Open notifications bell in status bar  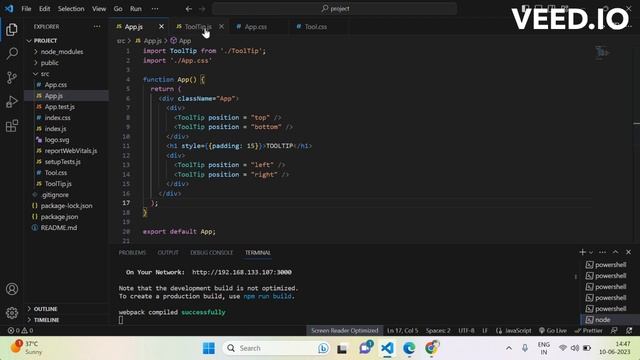(629, 331)
